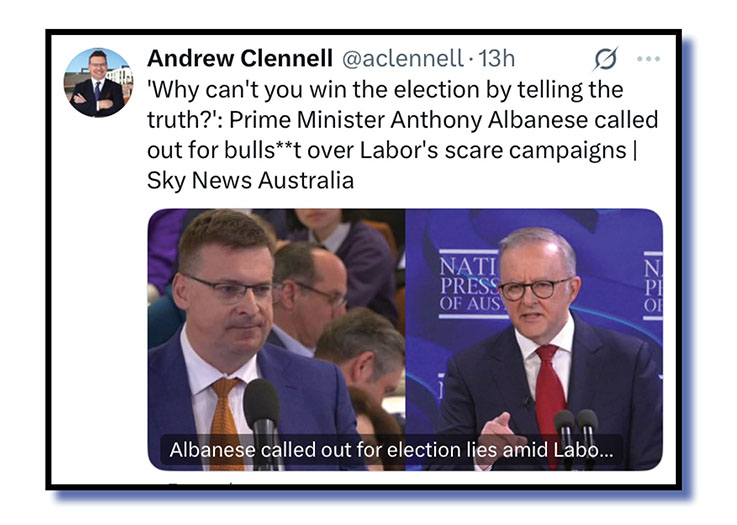This screenshot has width=737, height=525.
Task: Click the 13h timestamp
Action: point(496,59)
